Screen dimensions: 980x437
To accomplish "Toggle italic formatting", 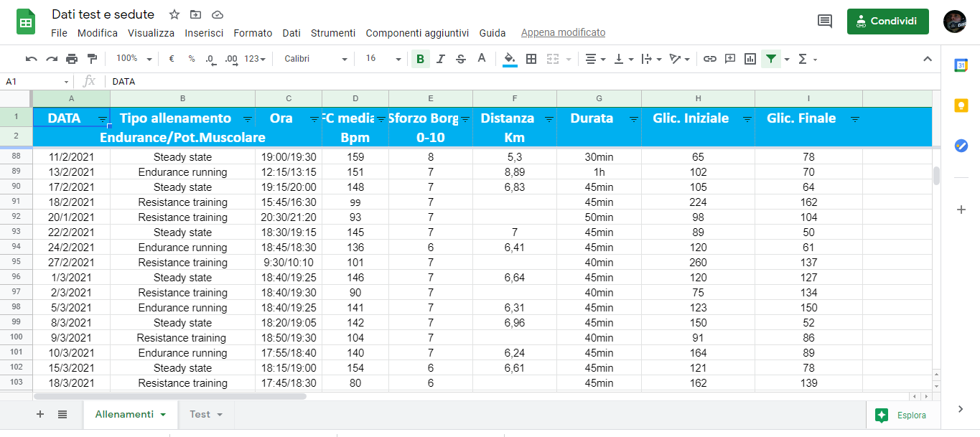I will click(x=441, y=59).
